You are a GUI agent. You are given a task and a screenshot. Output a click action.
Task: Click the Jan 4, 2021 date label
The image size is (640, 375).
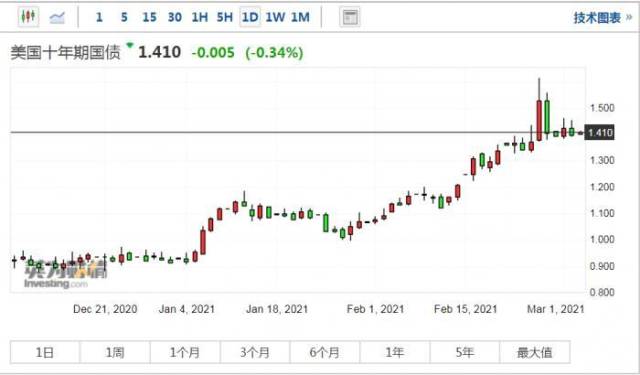(187, 309)
